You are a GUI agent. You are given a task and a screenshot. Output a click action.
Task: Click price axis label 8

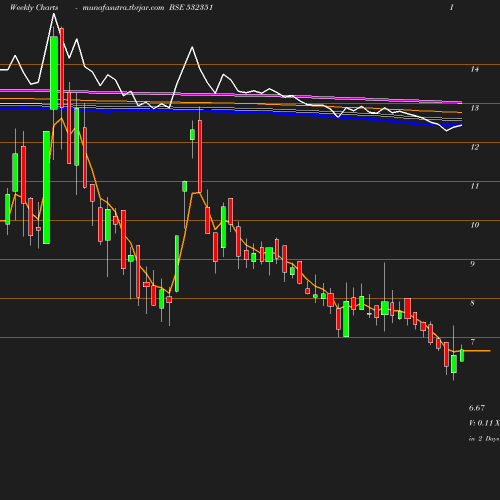pyautogui.click(x=472, y=303)
